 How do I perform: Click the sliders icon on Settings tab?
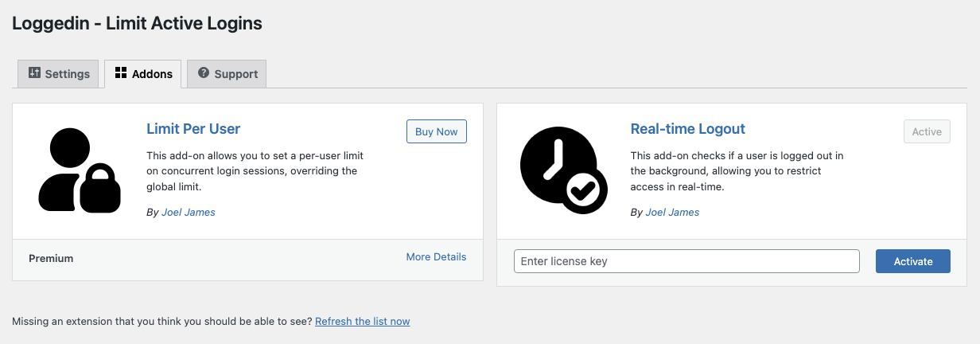34,73
